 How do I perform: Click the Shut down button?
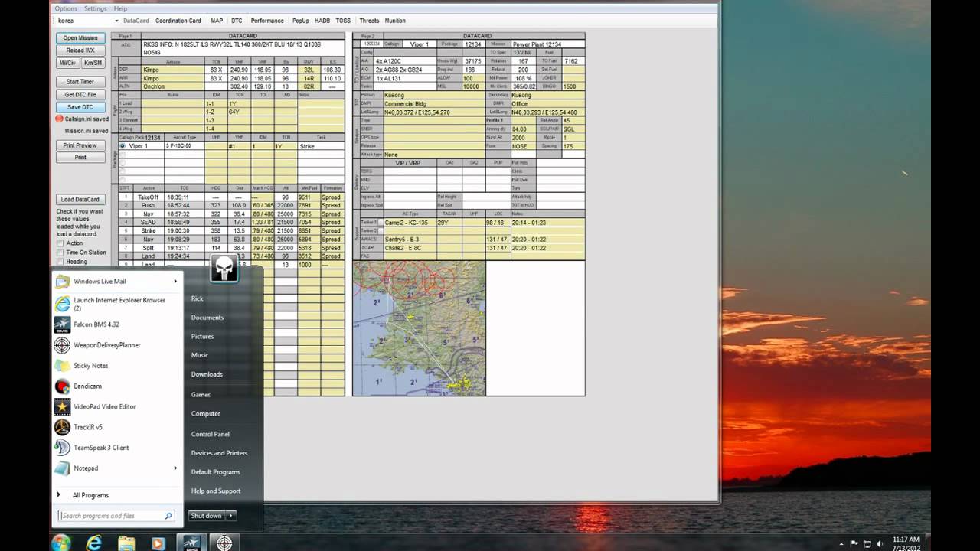(x=206, y=516)
